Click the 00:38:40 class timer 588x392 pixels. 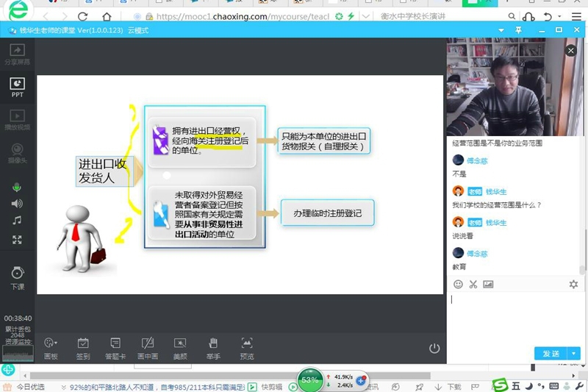pos(18,318)
